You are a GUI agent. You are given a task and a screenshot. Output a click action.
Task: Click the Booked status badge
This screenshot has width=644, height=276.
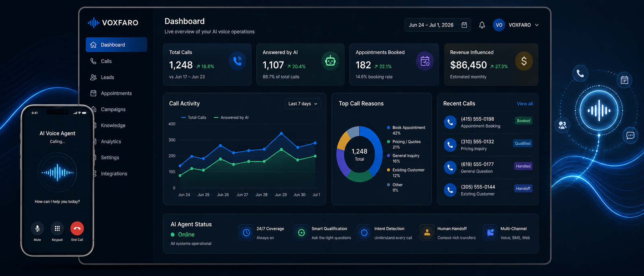tap(524, 121)
